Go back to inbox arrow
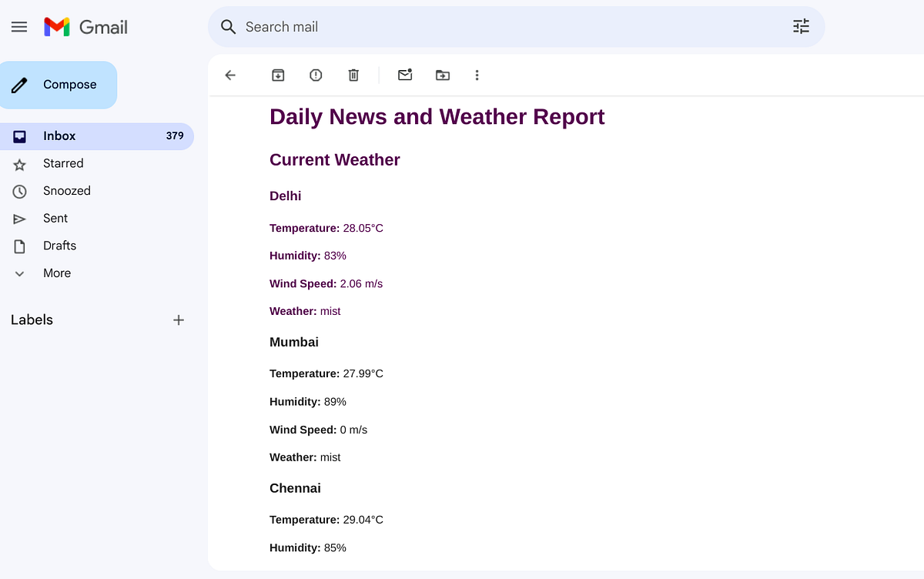The image size is (924, 579). point(230,75)
